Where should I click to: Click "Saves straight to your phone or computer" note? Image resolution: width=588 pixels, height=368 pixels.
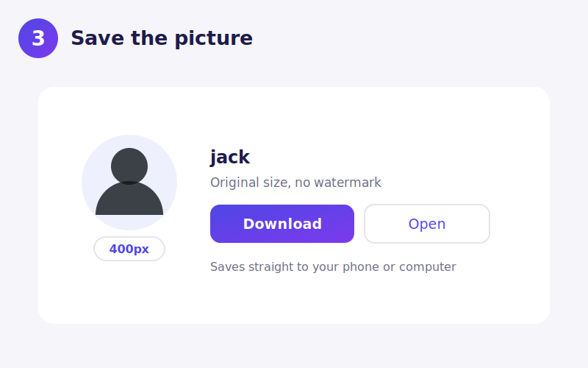click(x=333, y=267)
